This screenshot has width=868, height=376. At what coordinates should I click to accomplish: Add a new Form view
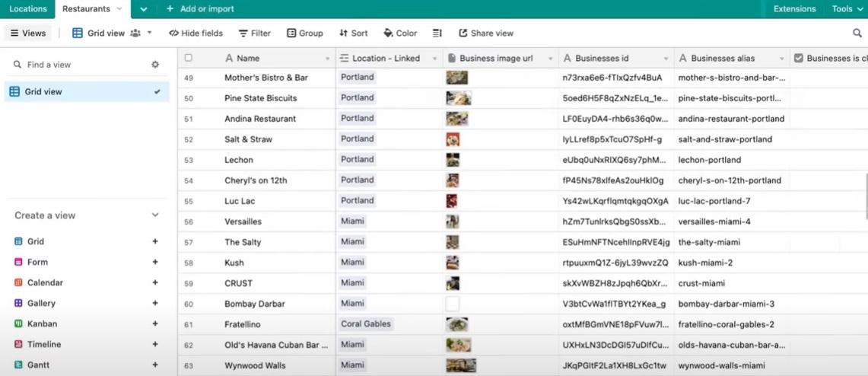click(x=155, y=262)
